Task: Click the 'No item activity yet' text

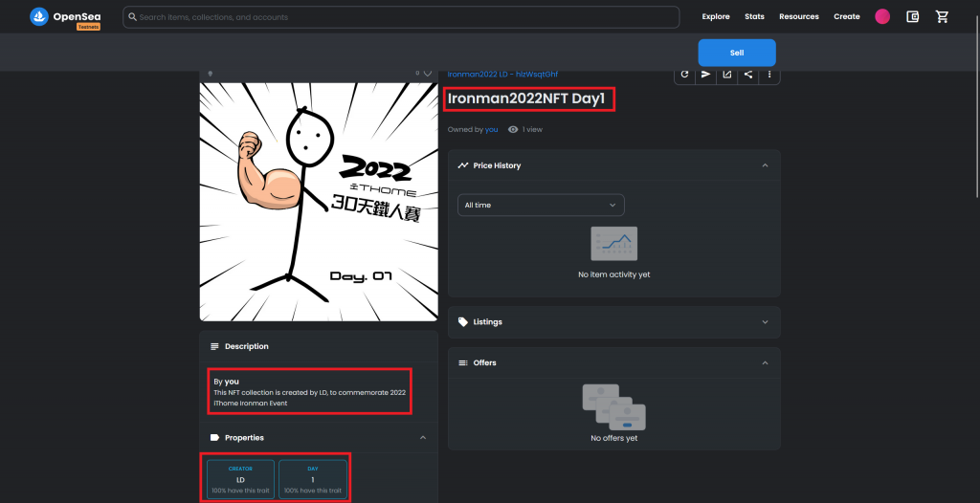Action: 613,274
